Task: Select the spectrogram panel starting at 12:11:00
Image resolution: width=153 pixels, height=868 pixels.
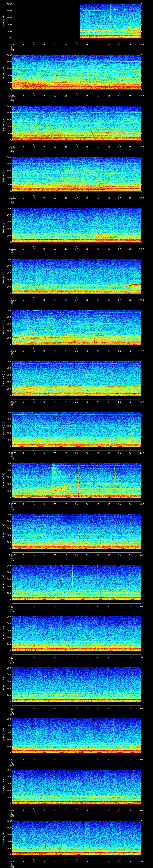Action: pyautogui.click(x=77, y=378)
